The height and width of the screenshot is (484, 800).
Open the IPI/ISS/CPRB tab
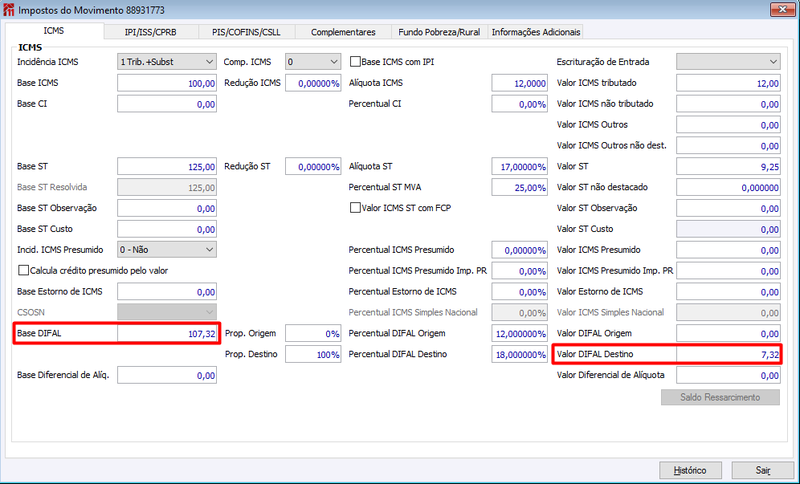pyautogui.click(x=151, y=32)
